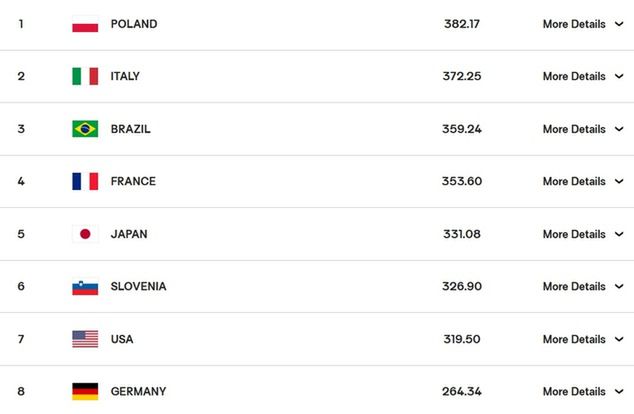Image resolution: width=634 pixels, height=414 pixels.
Task: Click Germany's score 264.34
Action: point(462,391)
